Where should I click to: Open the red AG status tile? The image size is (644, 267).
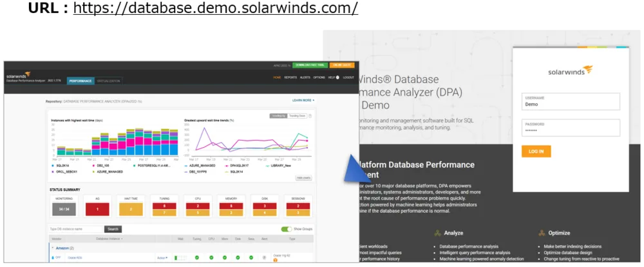(97, 209)
